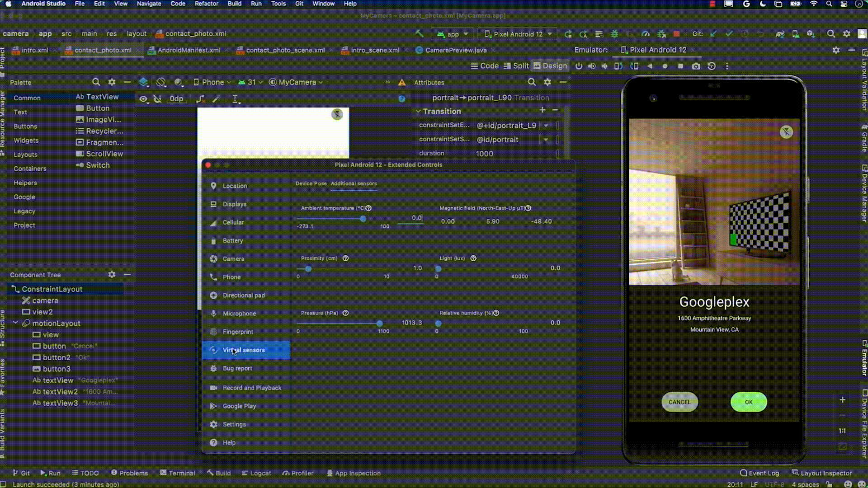Select Phone in Extended Controls
This screenshot has width=868, height=488.
point(246,277)
